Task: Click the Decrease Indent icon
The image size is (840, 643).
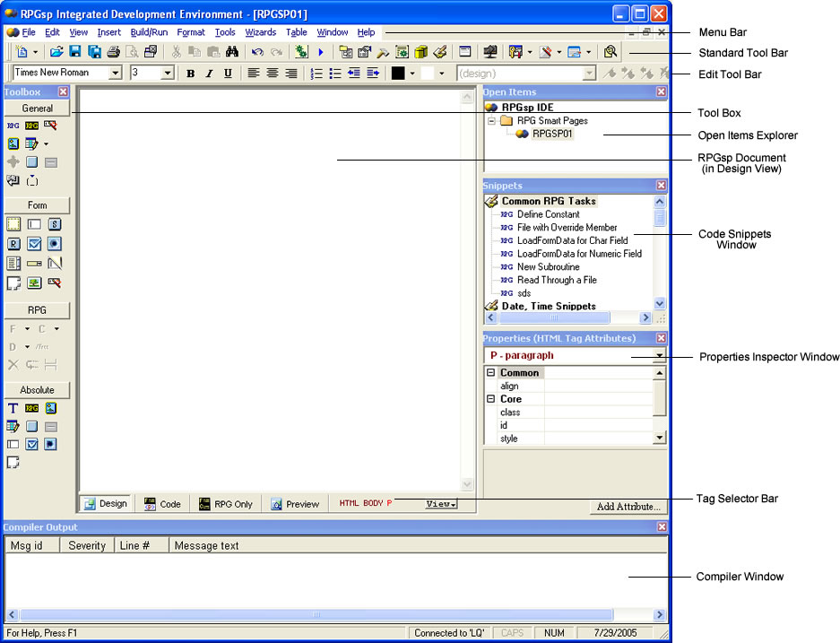Action: (x=354, y=73)
